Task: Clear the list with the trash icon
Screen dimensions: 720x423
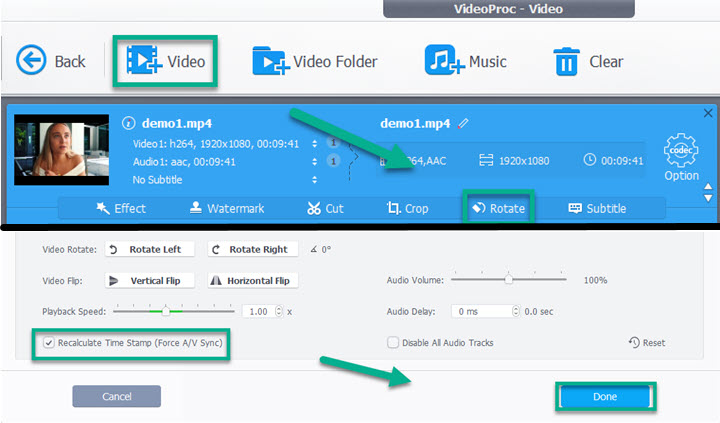Action: [x=566, y=61]
